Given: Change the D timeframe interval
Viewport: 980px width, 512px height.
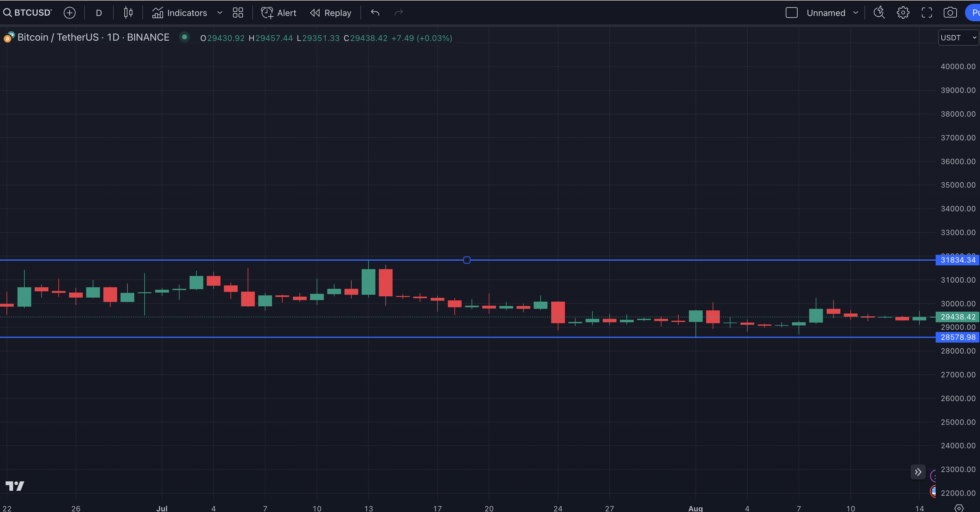Looking at the screenshot, I should (99, 13).
